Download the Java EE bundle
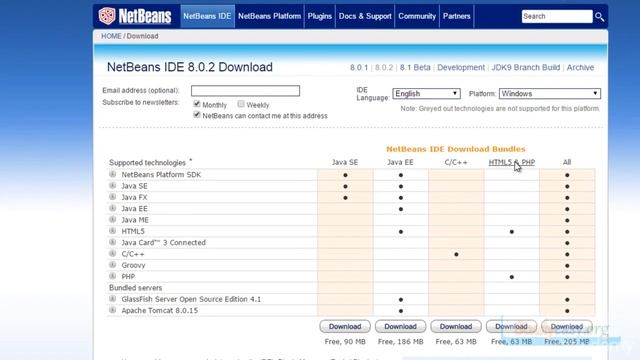 (x=400, y=327)
